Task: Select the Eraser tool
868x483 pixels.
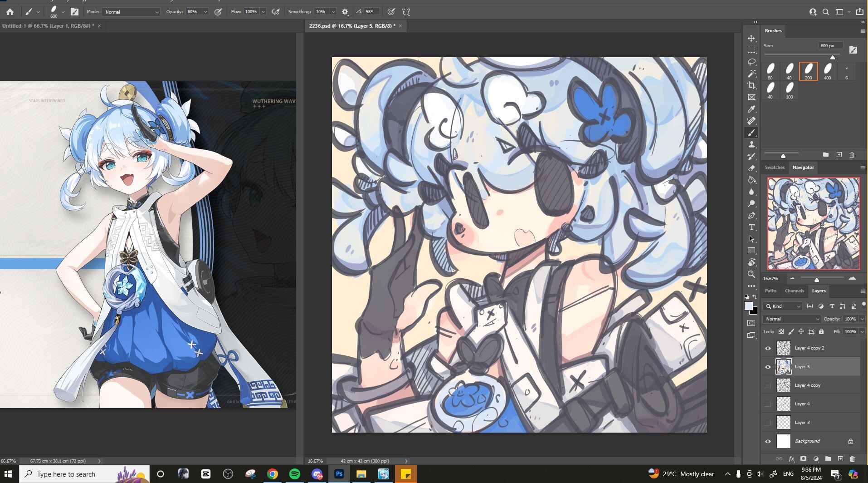Action: pos(751,168)
